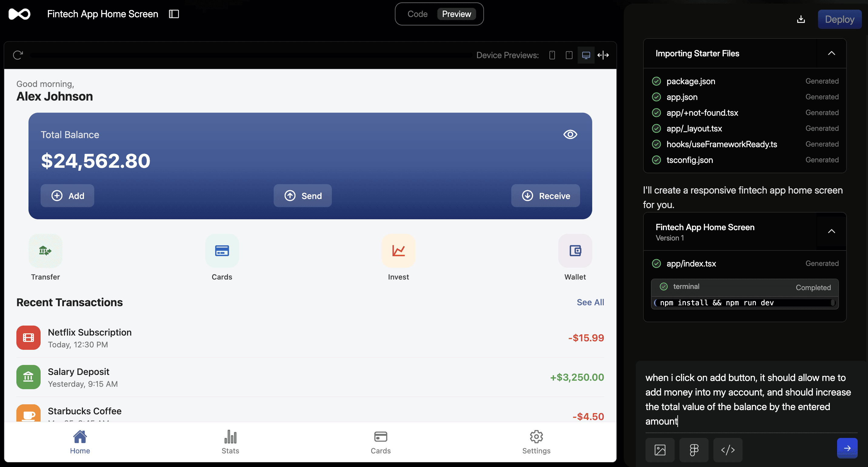Collapse Fintech App Home Screen version
This screenshot has width=868, height=467.
[831, 231]
